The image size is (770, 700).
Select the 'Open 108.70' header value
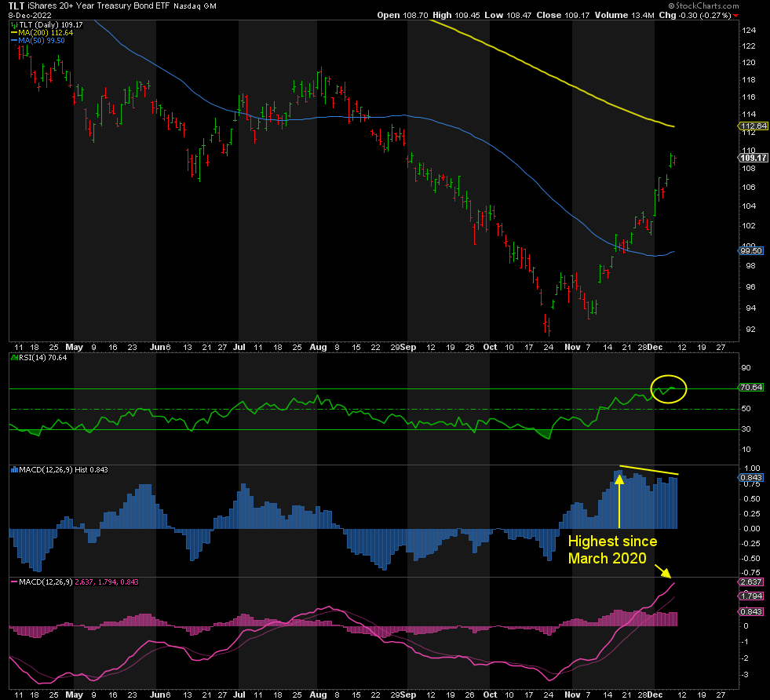[x=402, y=15]
